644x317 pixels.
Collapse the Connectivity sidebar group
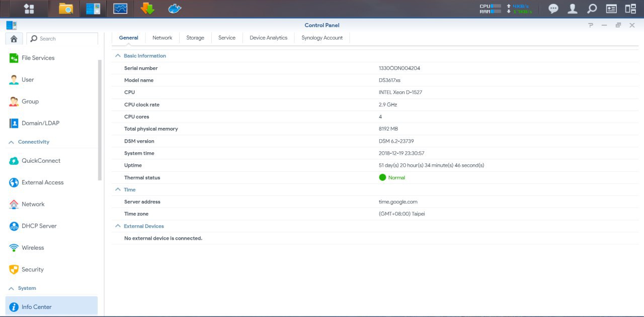click(11, 142)
